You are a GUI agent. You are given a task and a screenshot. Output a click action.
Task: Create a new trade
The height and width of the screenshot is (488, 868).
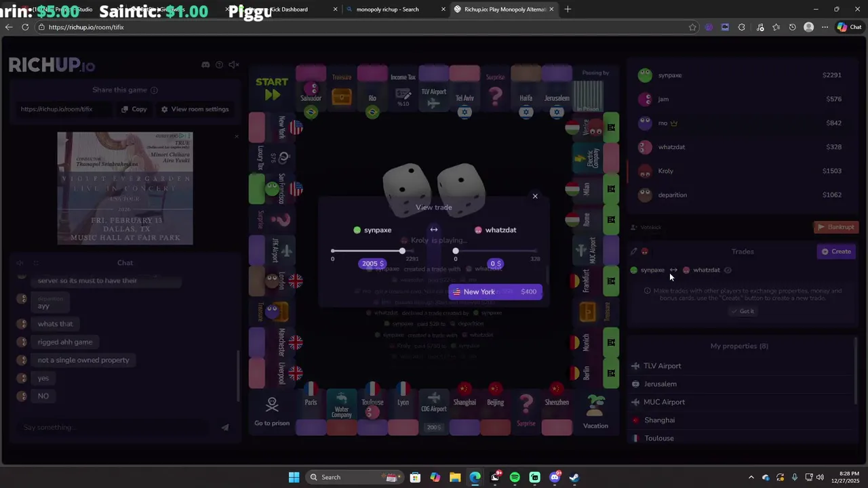point(836,251)
